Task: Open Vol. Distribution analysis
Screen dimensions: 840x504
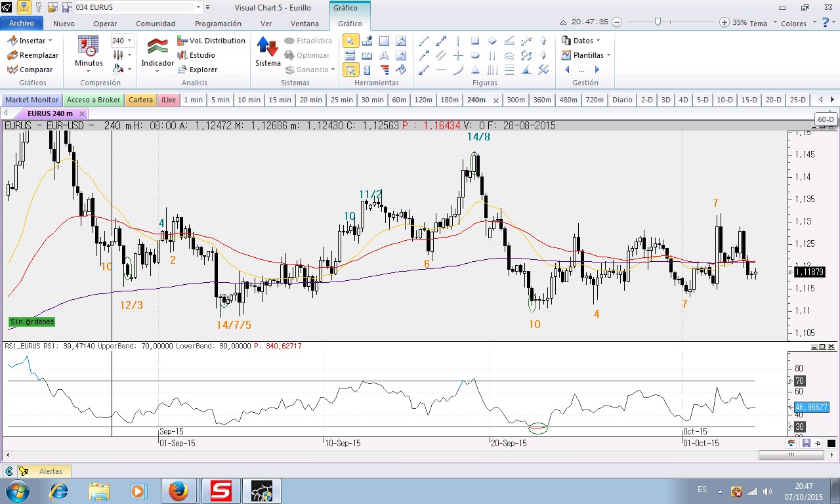Action: pos(211,41)
